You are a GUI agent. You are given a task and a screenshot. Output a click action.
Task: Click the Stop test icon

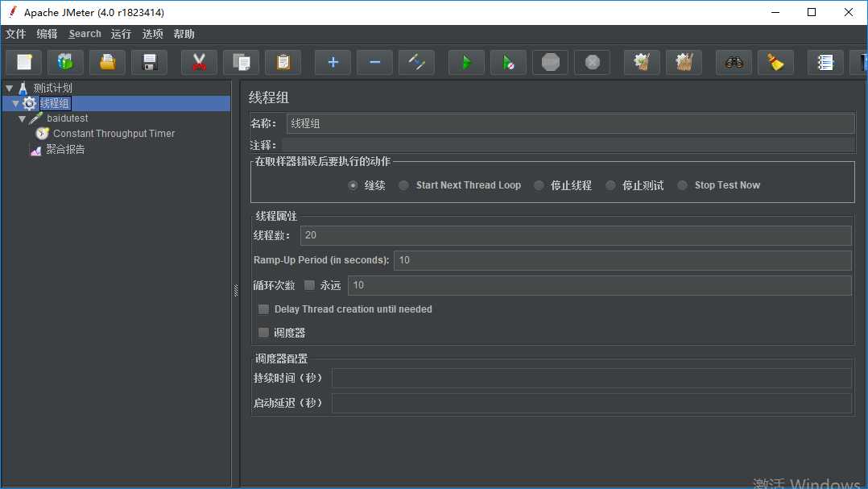pos(550,62)
